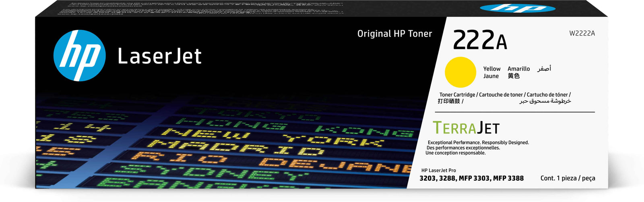Image resolution: width=644 pixels, height=202 pixels.
Task: Click the HP LaserJet Pro label
Action: pyautogui.click(x=438, y=171)
